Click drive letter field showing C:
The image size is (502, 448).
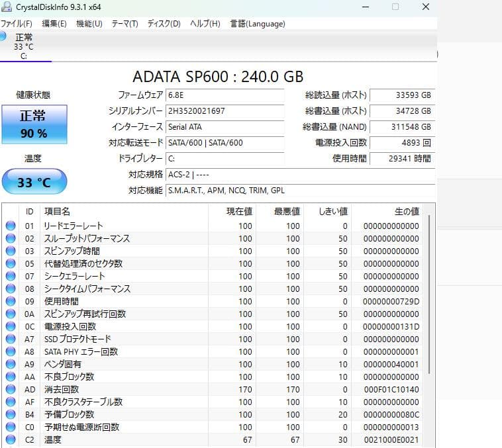point(225,158)
